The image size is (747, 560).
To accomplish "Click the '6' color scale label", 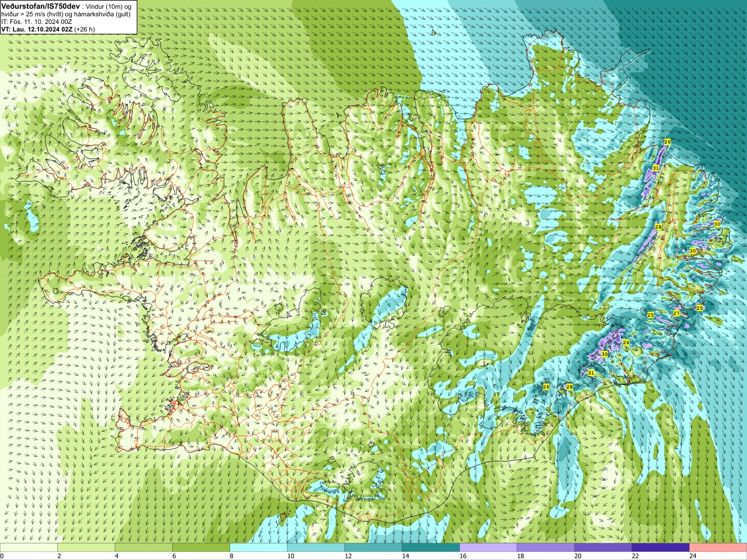I will point(174,556).
